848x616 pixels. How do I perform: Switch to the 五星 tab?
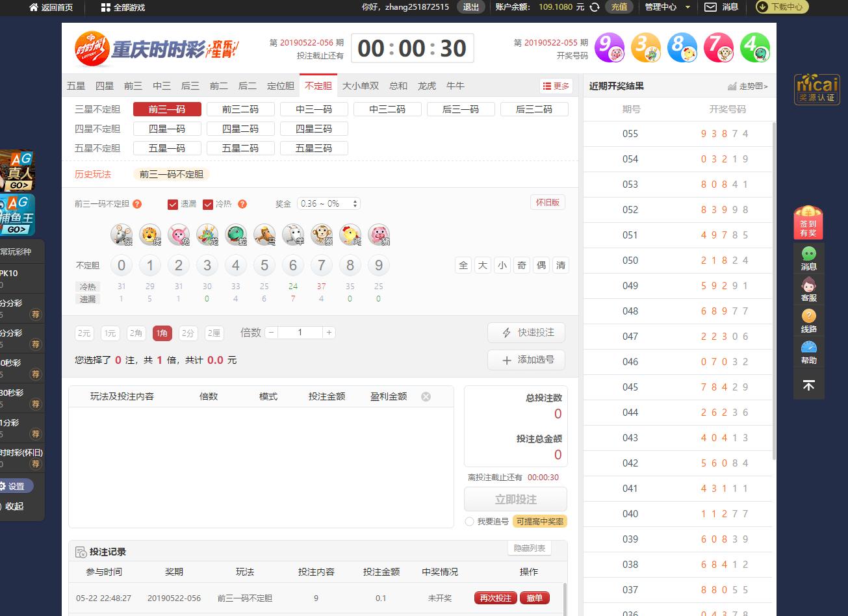(76, 86)
